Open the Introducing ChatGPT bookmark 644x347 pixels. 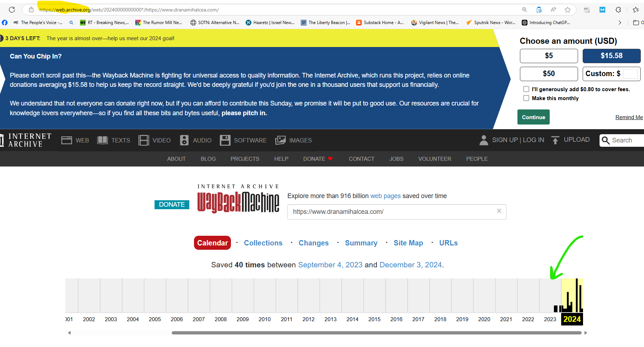[546, 23]
